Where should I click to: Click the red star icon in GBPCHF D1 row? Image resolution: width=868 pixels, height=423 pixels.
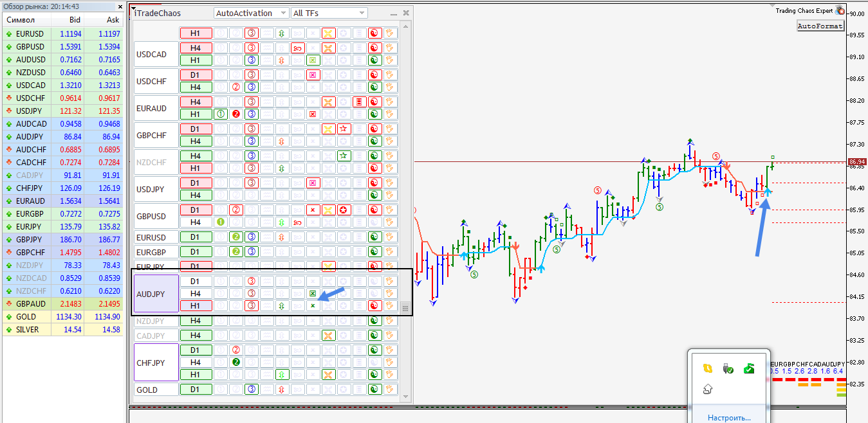pyautogui.click(x=344, y=129)
